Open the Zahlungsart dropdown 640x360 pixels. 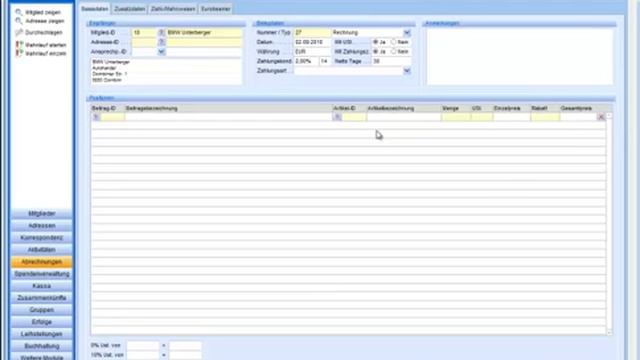pyautogui.click(x=407, y=71)
